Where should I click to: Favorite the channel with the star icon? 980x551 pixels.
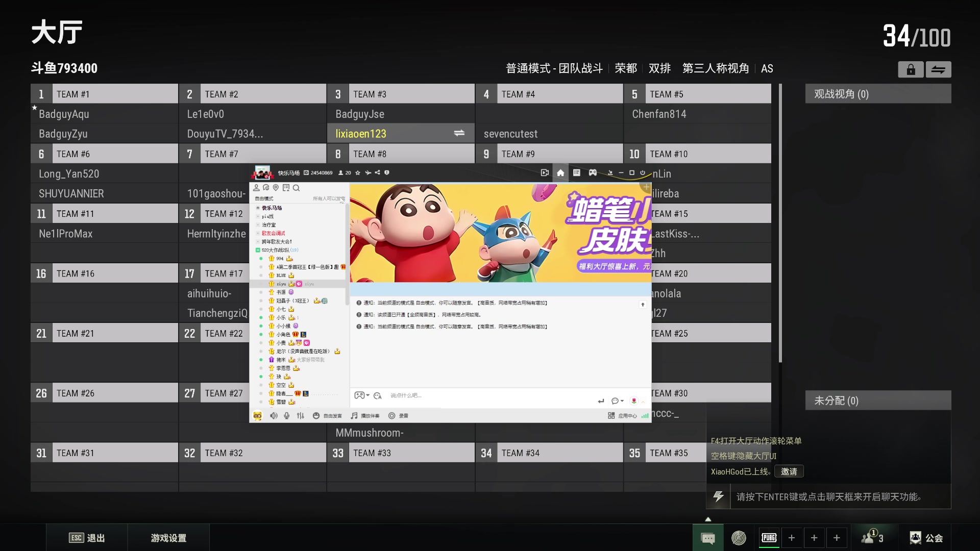pos(358,173)
